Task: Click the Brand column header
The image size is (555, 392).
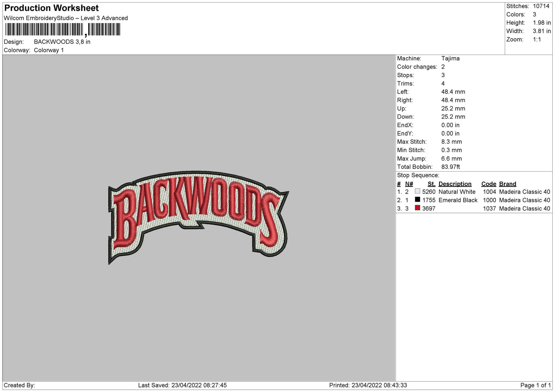Action: [x=508, y=184]
